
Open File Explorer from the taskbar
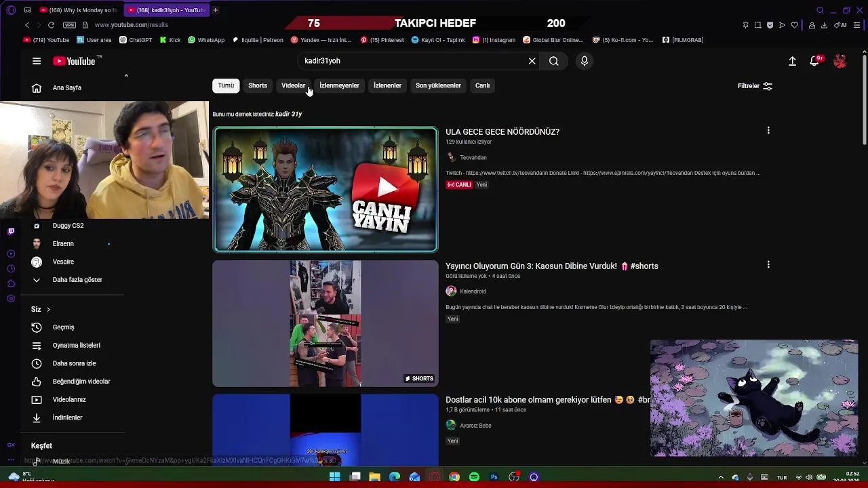pos(375,477)
